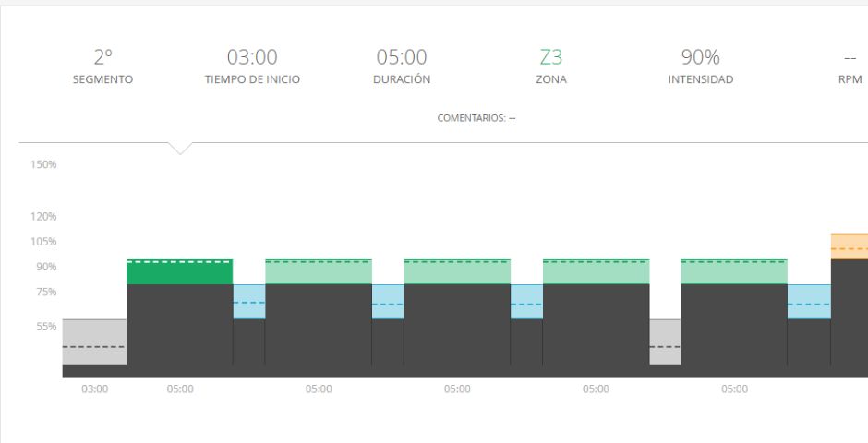
Task: Click the 'ZONA' label
Action: click(x=551, y=79)
